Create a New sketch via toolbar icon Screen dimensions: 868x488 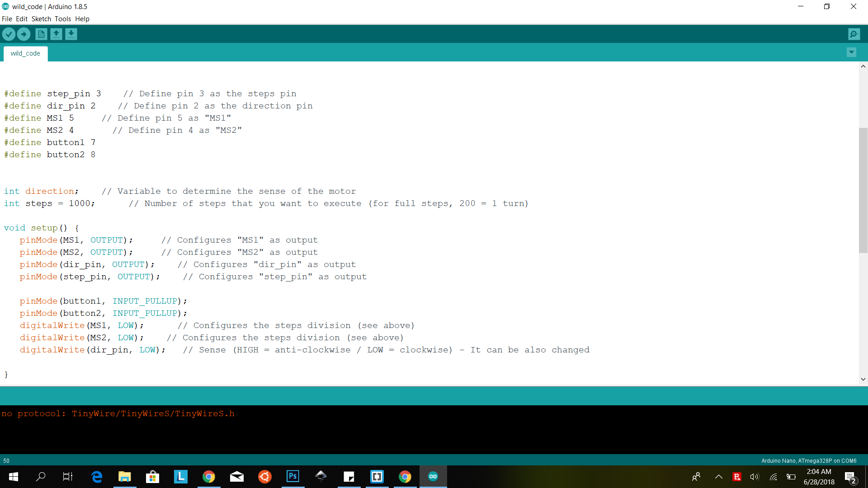[41, 34]
